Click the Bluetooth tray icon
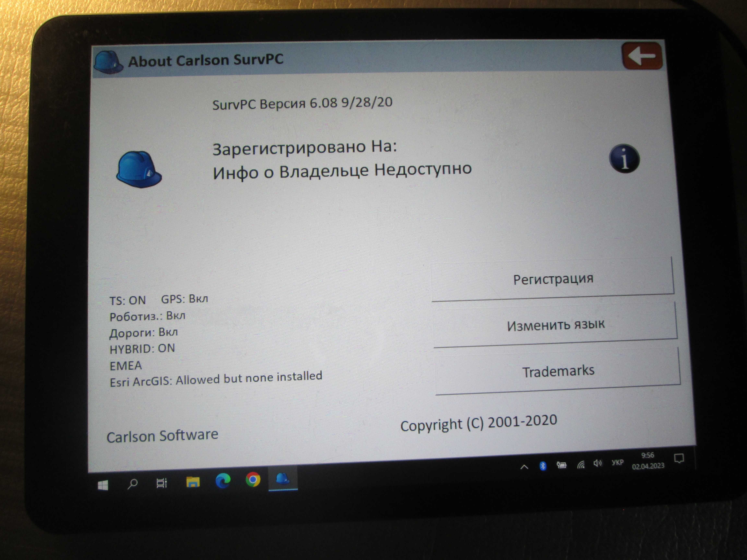747x560 pixels. (x=543, y=466)
